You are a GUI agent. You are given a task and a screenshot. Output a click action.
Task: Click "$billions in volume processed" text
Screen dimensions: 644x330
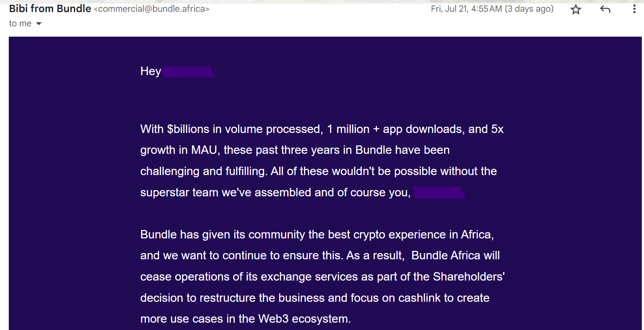point(245,129)
